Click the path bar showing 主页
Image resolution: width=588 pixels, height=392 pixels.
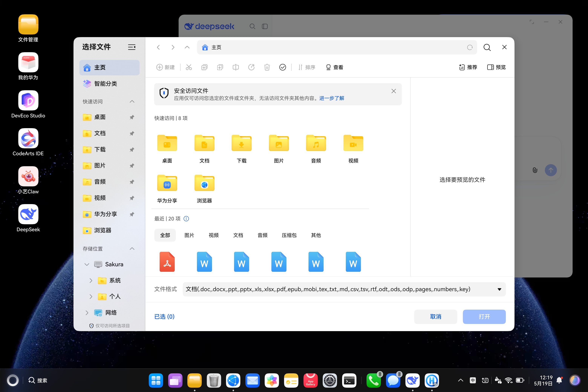pyautogui.click(x=337, y=47)
